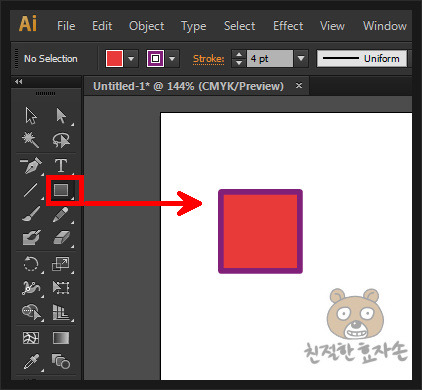Open the Edit menu
This screenshot has width=422, height=390.
102,26
